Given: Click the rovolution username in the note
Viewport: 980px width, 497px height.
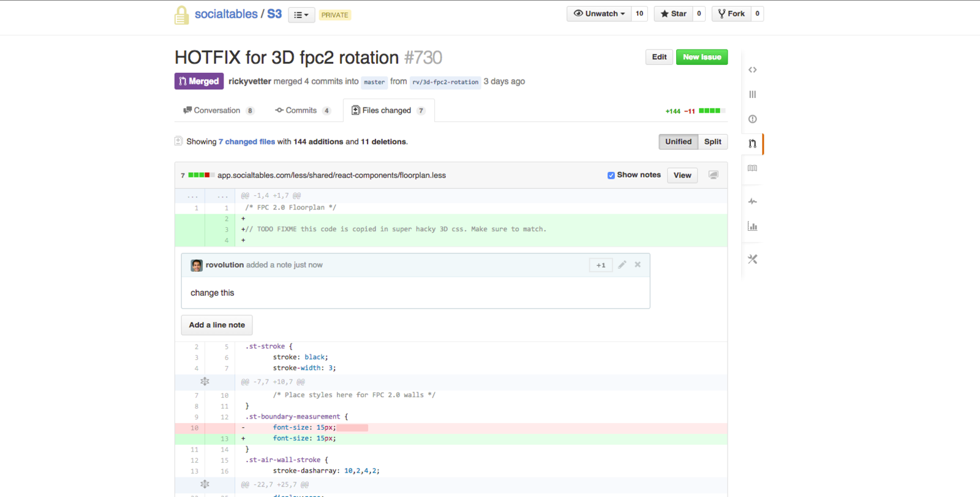Looking at the screenshot, I should [225, 265].
